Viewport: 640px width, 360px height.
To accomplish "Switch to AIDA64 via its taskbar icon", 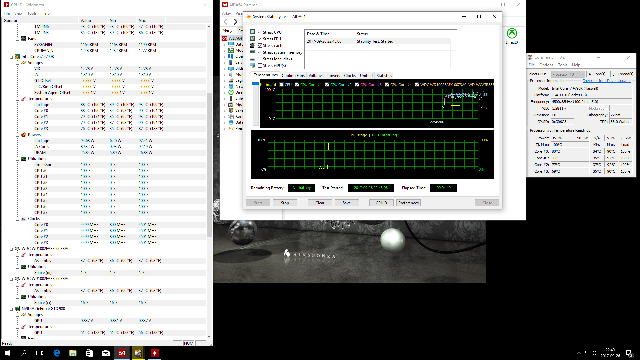I will tap(122, 353).
